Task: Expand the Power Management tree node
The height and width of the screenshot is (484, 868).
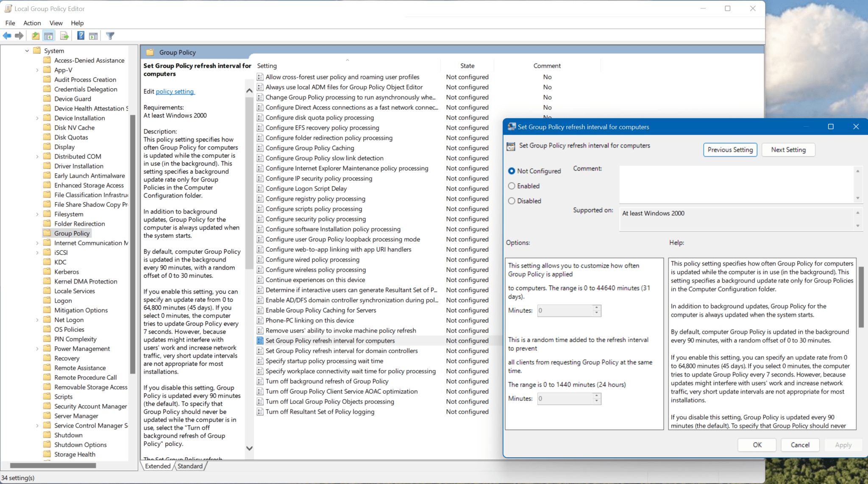Action: [38, 348]
